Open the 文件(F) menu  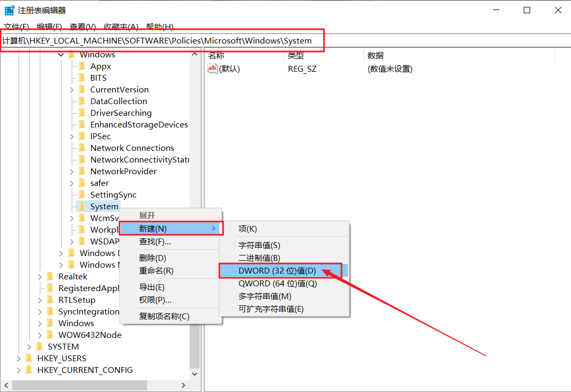point(16,27)
